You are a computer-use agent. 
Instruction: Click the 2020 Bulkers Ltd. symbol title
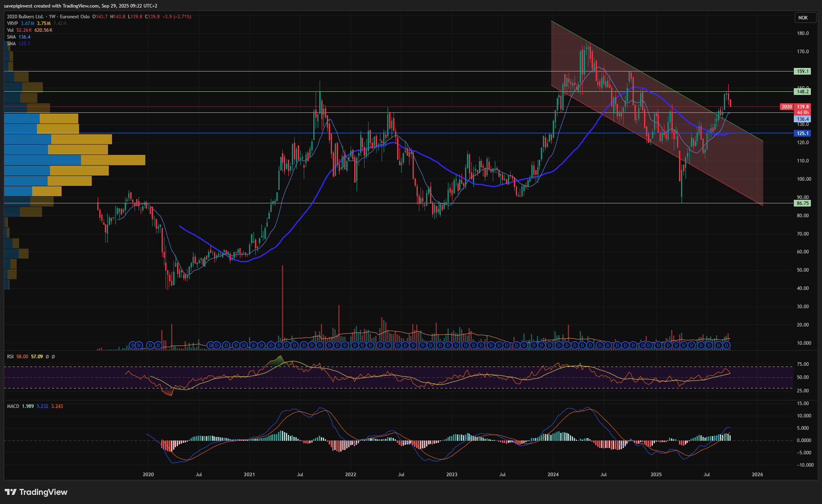pyautogui.click(x=25, y=17)
